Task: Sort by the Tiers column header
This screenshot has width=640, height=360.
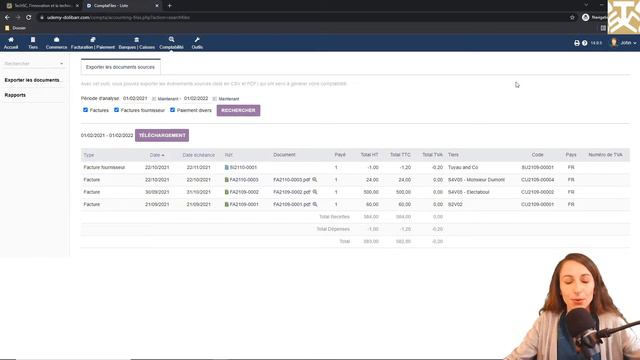Action: pyautogui.click(x=453, y=155)
